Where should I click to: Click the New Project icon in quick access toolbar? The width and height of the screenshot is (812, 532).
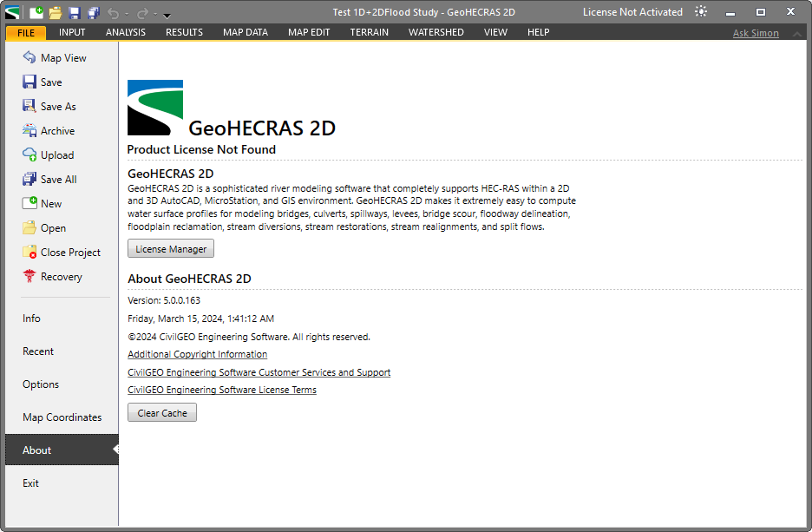pyautogui.click(x=36, y=12)
